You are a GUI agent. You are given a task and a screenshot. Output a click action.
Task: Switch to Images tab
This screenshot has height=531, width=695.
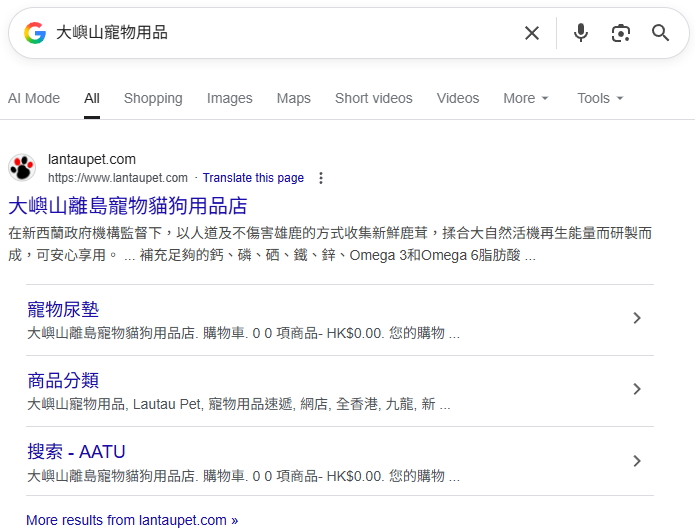(x=229, y=98)
